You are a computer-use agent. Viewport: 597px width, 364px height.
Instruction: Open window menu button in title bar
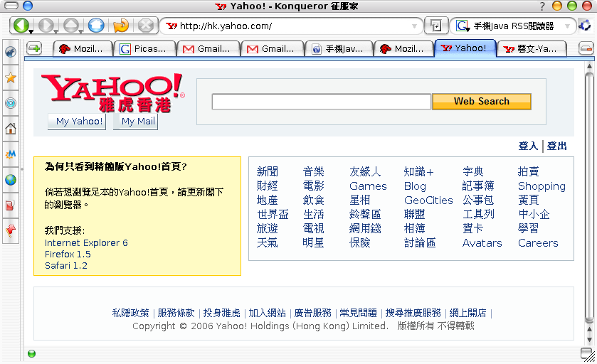[x=11, y=6]
